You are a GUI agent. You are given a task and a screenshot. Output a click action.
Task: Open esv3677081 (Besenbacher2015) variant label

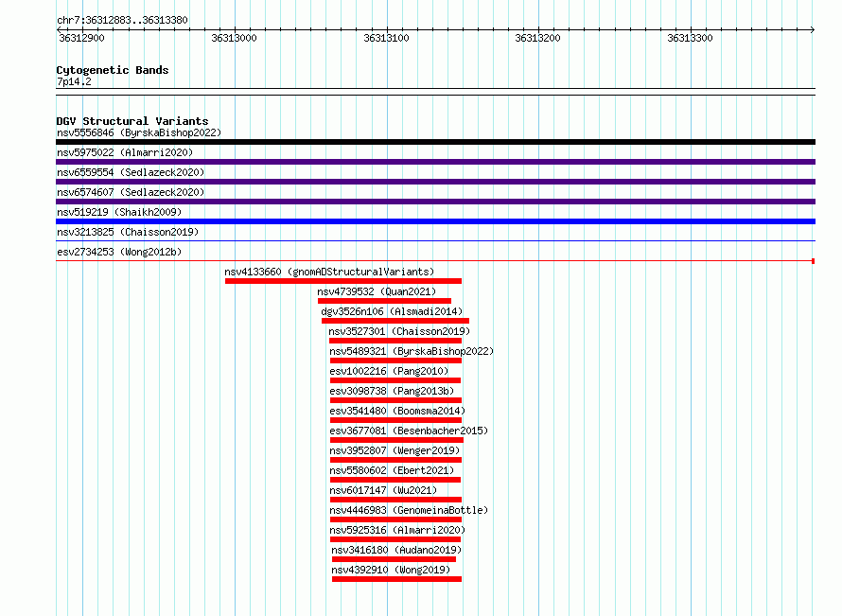[x=409, y=431]
